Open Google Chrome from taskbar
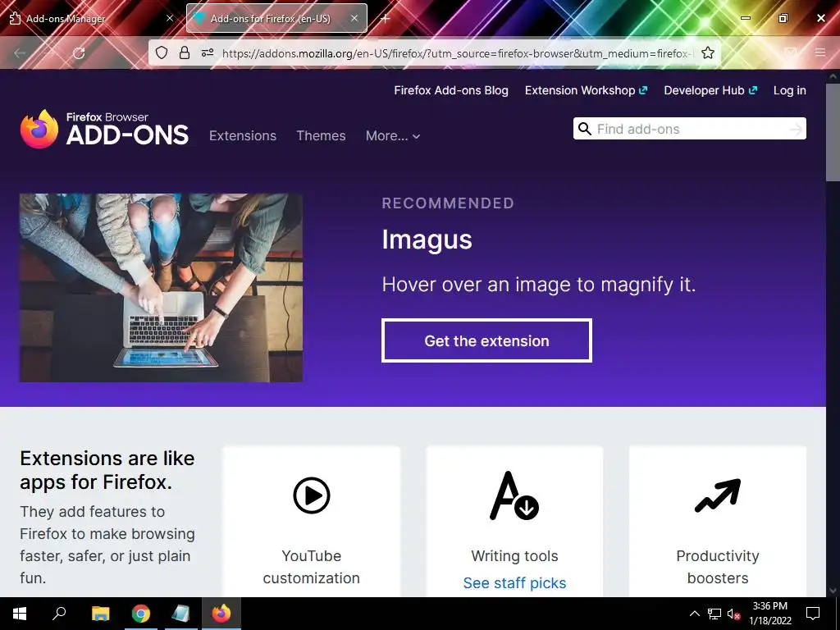Screen dimensions: 840x630 [141, 614]
